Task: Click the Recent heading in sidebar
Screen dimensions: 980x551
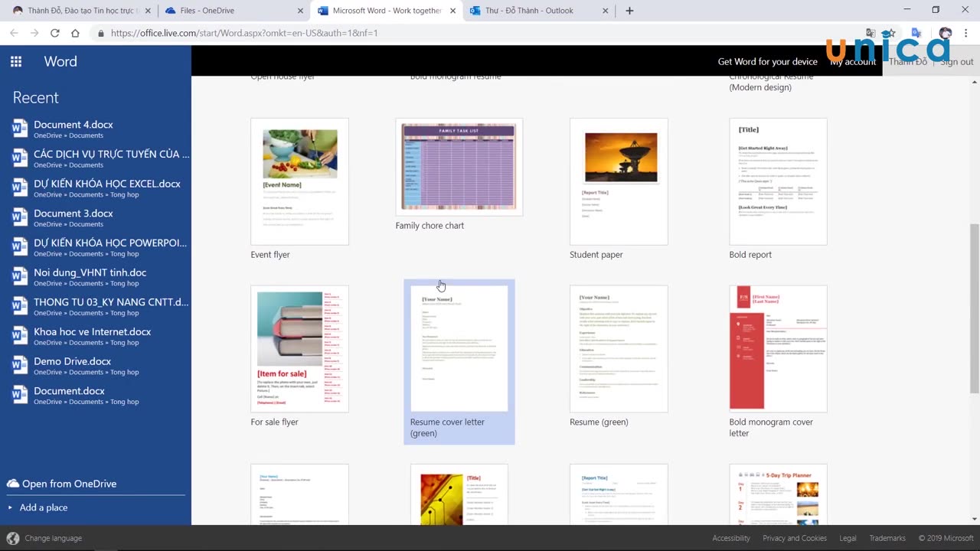Action: pos(35,97)
